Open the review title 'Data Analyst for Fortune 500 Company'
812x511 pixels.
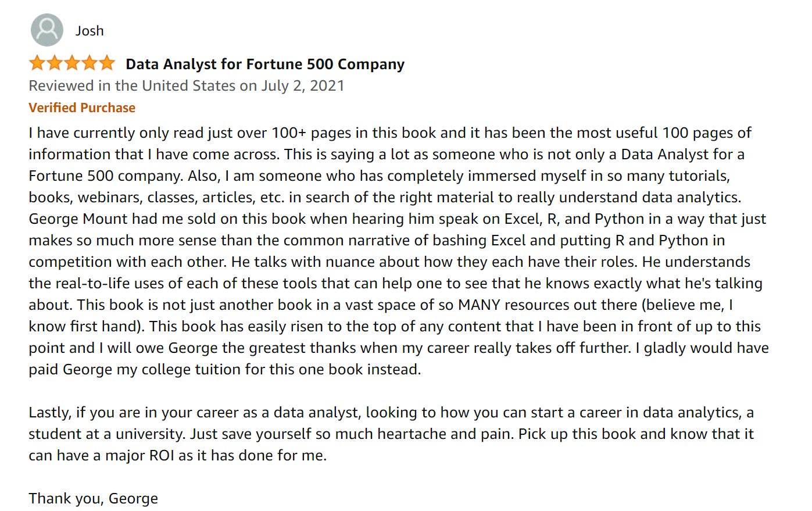click(265, 64)
